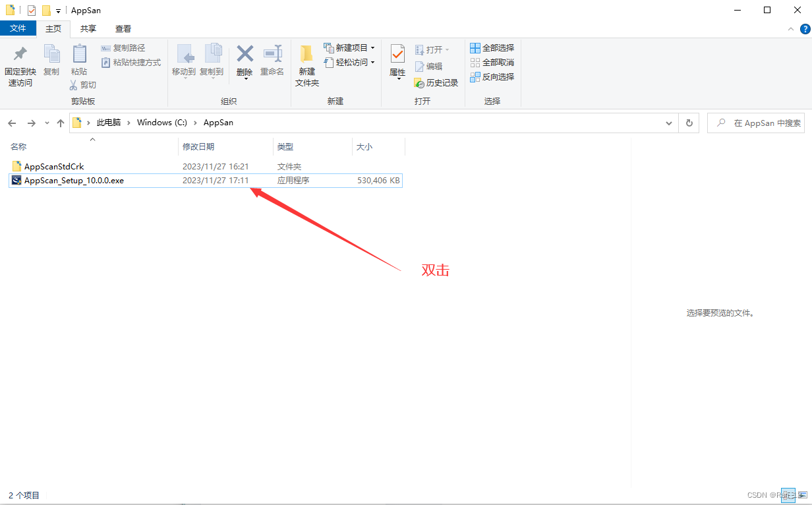Open the blue help question-mark icon
812x505 pixels.
click(x=805, y=29)
